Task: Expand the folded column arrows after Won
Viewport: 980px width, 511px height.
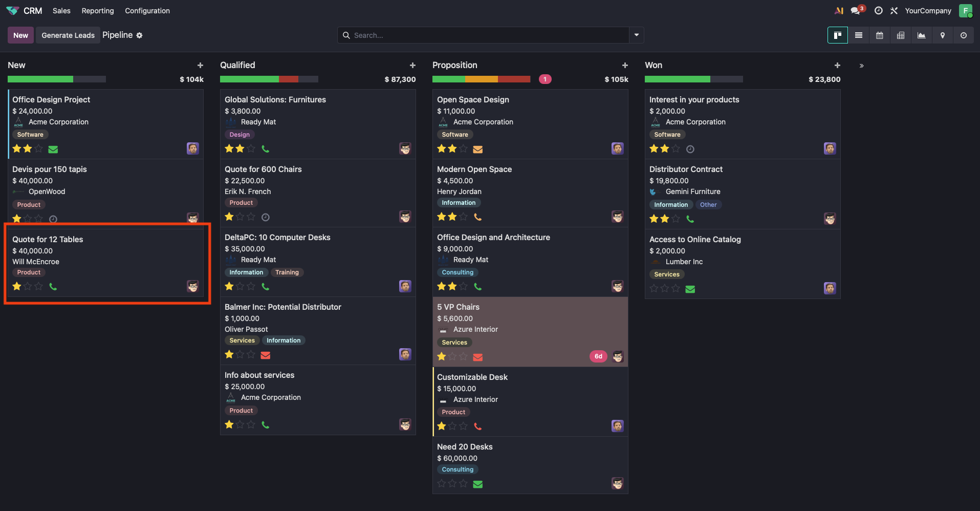Action: (x=861, y=66)
